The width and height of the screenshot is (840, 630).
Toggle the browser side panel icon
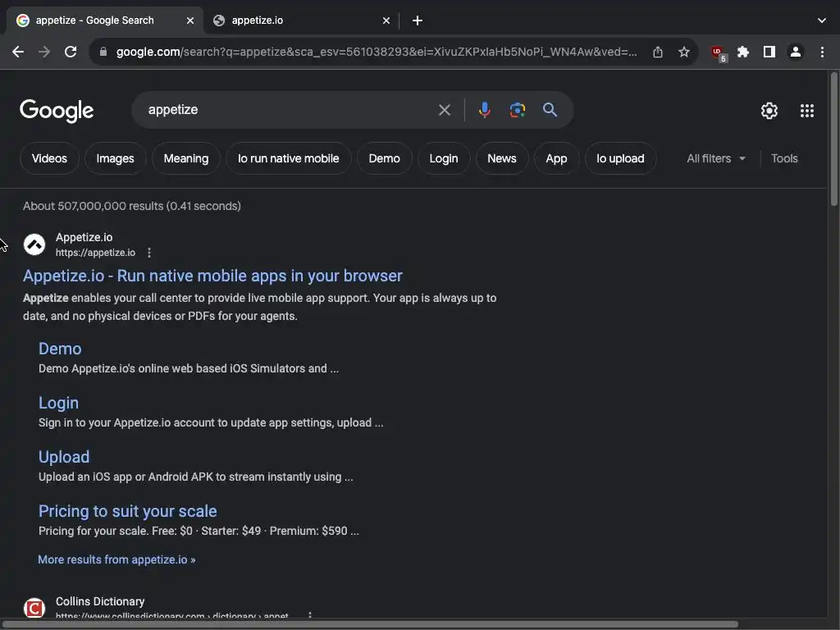[769, 52]
